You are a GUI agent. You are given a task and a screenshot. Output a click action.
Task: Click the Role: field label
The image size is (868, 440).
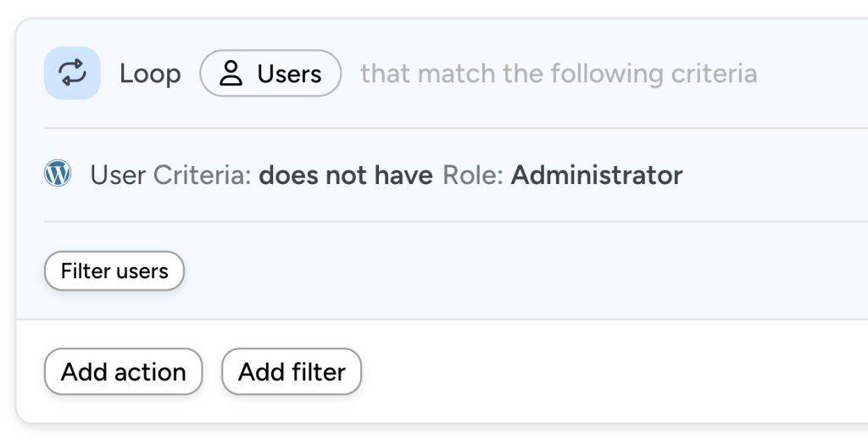[473, 175]
